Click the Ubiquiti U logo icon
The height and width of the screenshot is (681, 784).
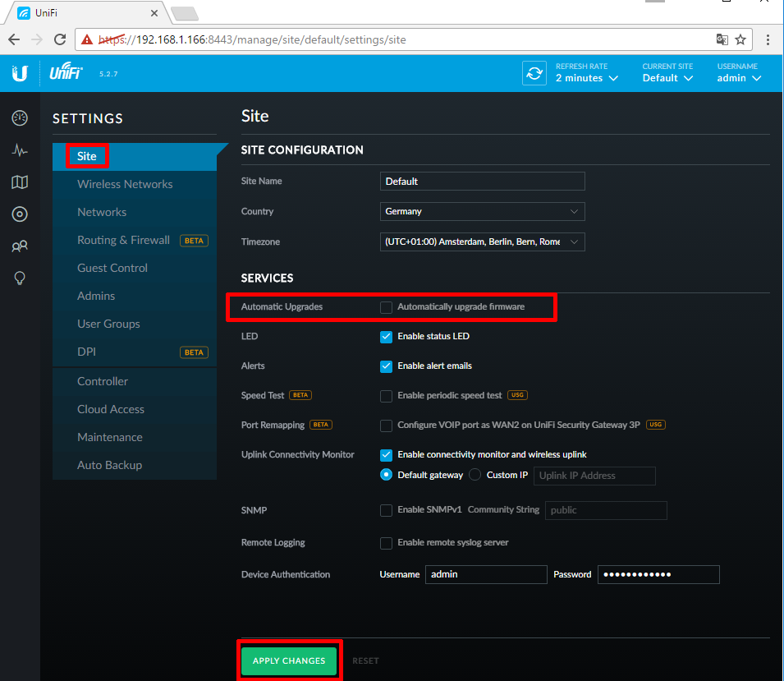click(x=20, y=74)
